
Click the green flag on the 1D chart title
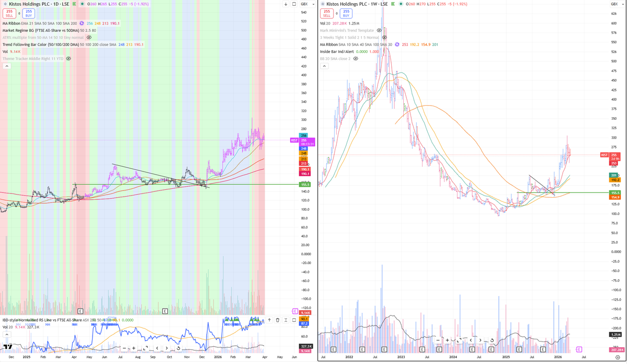tap(74, 4)
